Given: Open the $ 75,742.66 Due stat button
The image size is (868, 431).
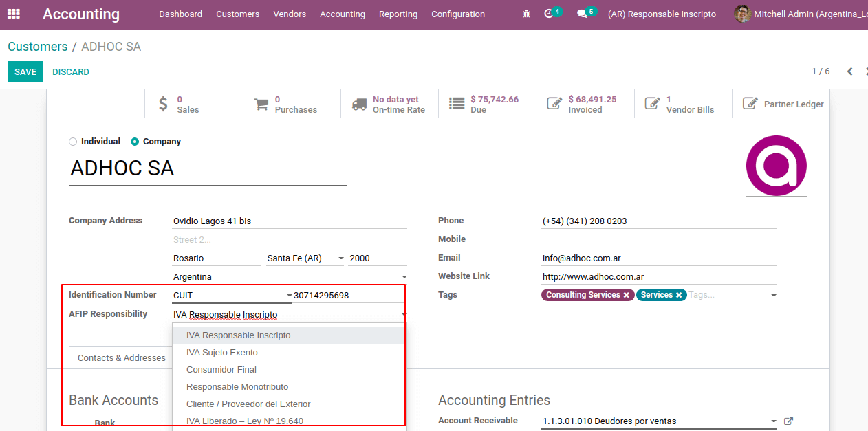Looking at the screenshot, I should tap(487, 104).
